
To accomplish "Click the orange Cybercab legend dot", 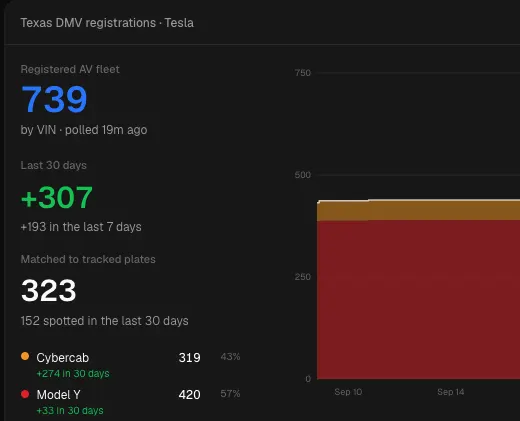I will click(25, 356).
